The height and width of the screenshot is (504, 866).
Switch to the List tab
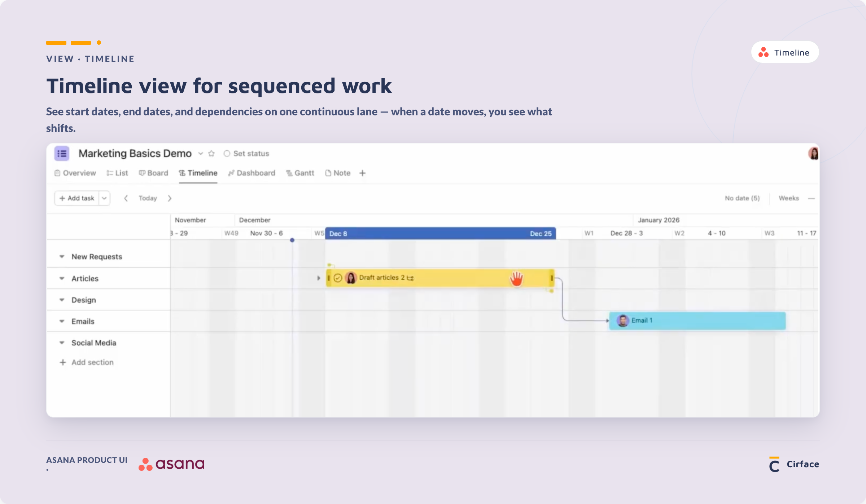tap(117, 173)
